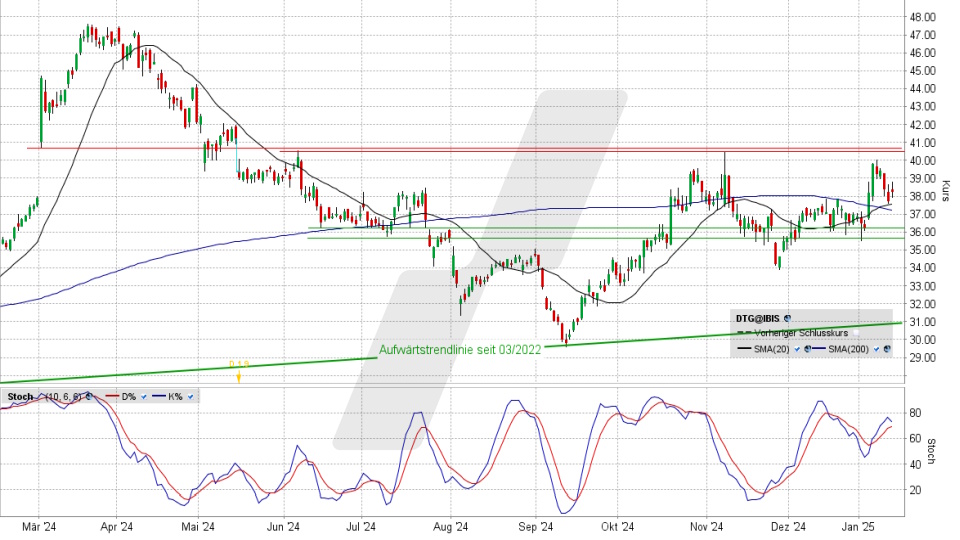Toggle the K% line checkbox
This screenshot has height=540, width=960.
(x=190, y=397)
